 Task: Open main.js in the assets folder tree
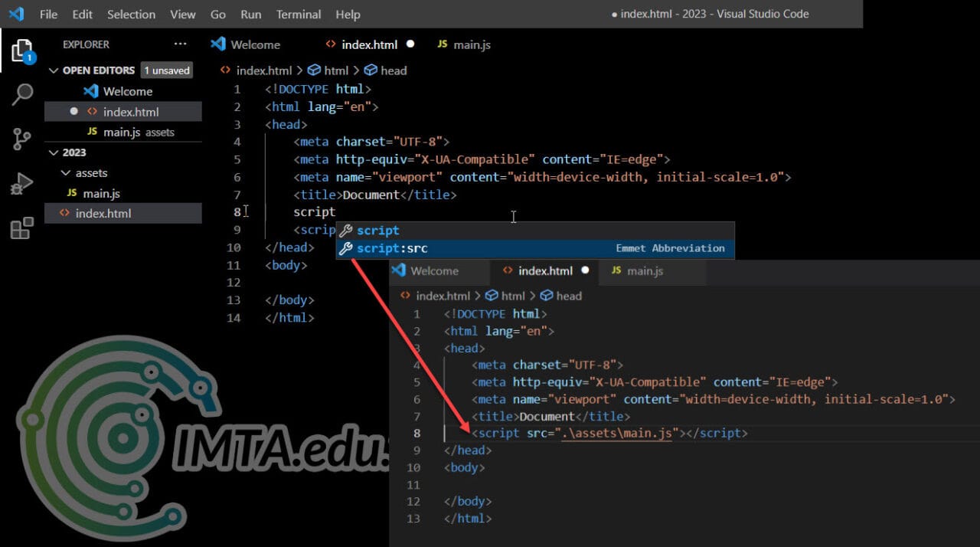pos(101,193)
